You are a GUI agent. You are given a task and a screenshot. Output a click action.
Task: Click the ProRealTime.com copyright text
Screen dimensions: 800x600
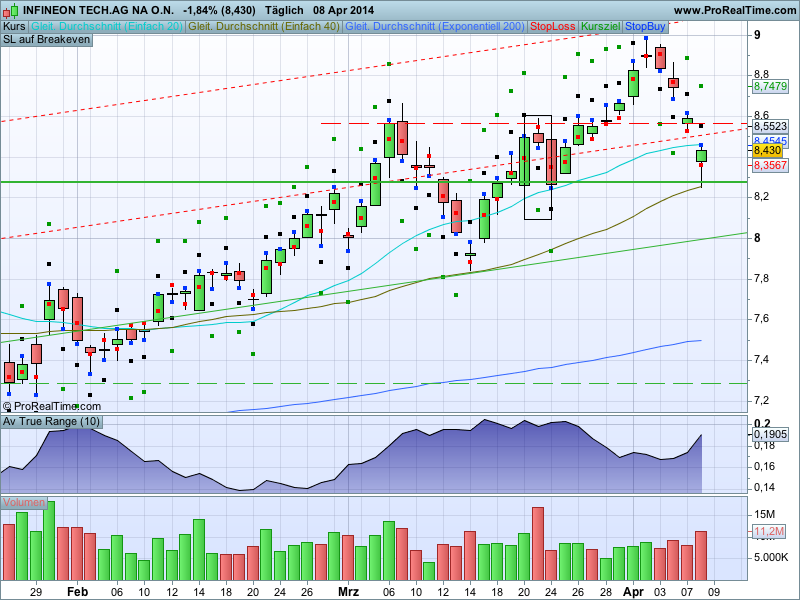52,406
